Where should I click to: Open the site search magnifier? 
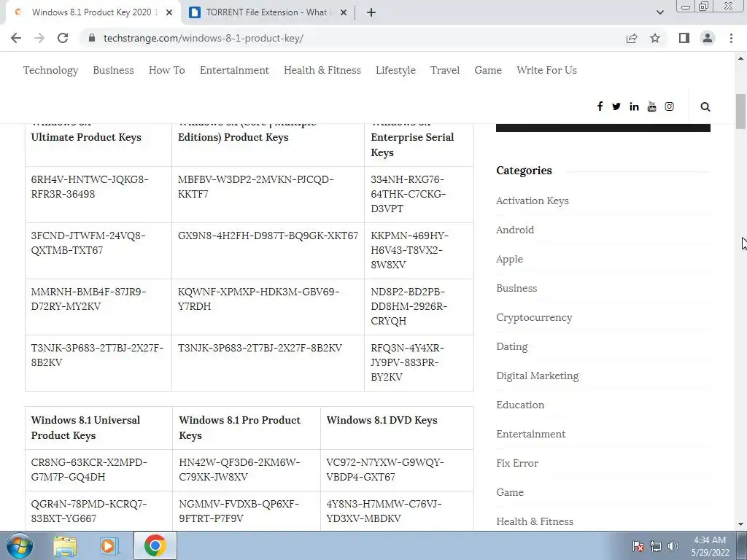(x=705, y=106)
